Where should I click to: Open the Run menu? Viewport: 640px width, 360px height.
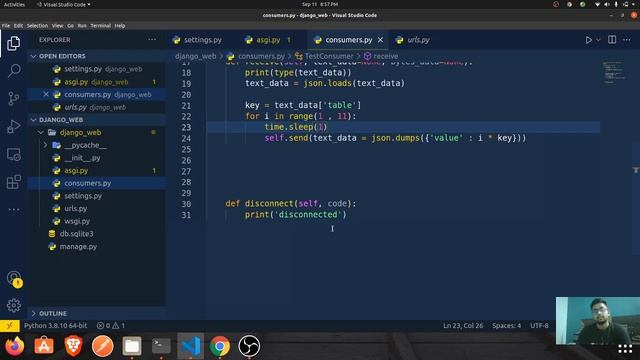(82, 26)
